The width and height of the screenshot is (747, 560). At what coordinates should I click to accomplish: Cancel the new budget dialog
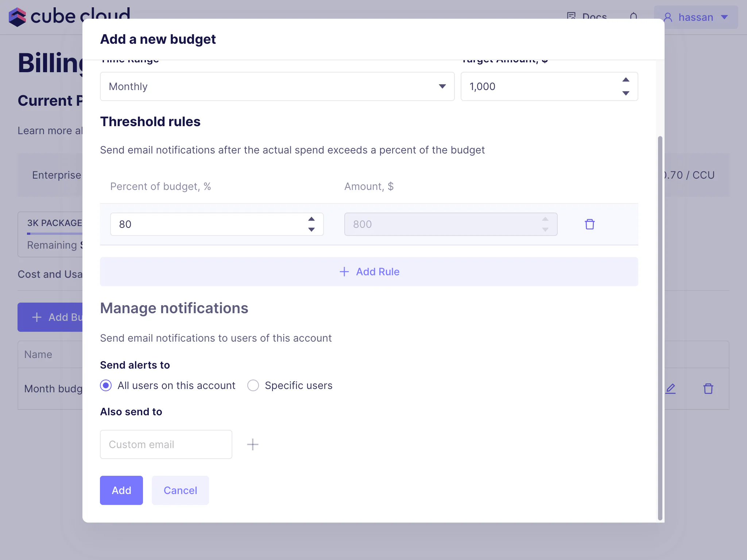point(180,490)
